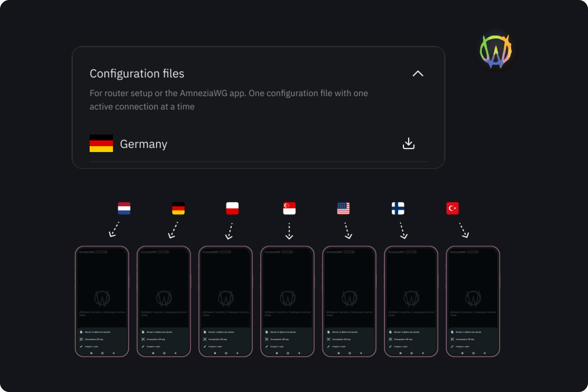Click the Poland flag icon
Screen dimensions: 588x392
(x=232, y=208)
